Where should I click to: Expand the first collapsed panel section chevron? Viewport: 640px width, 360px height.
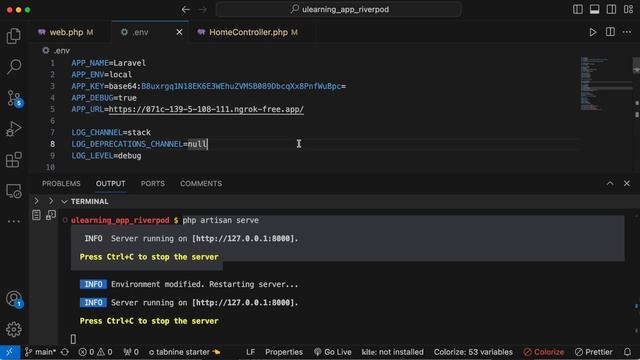36,201
